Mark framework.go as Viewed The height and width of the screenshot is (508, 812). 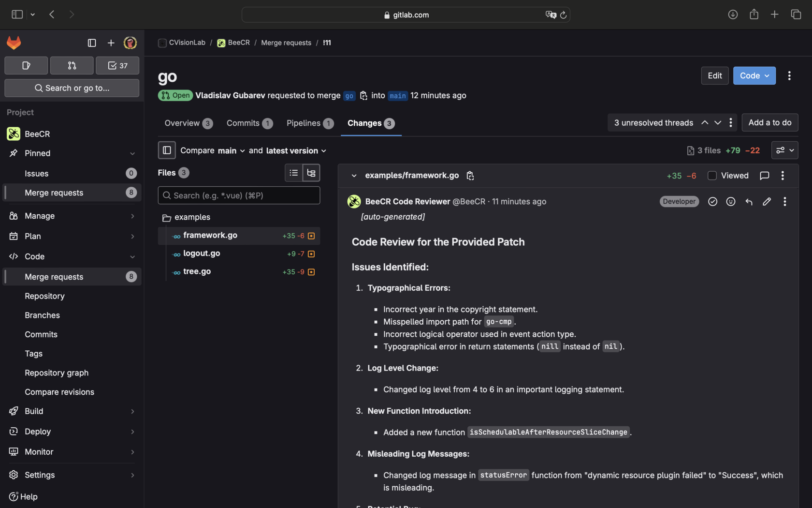712,176
